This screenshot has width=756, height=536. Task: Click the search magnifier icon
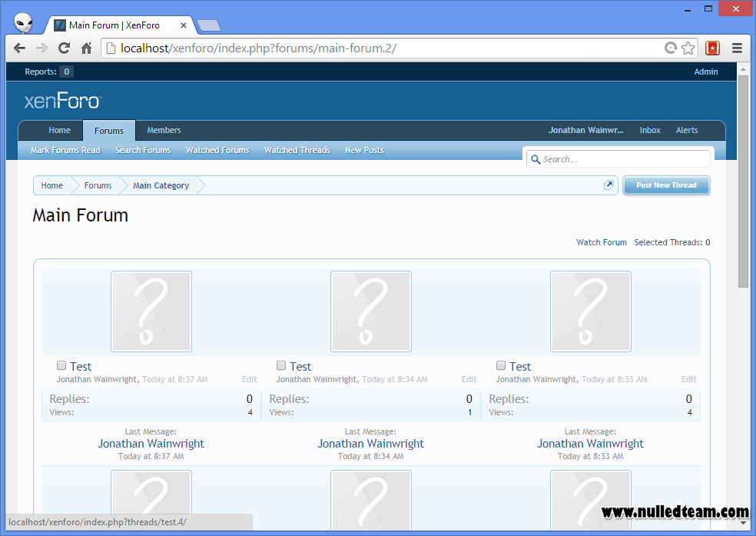[x=535, y=159]
